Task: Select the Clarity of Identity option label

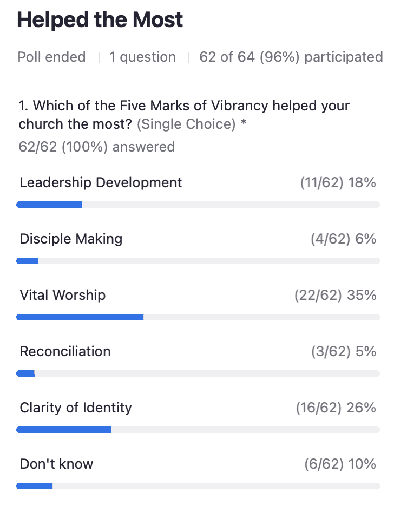Action: [x=76, y=408]
